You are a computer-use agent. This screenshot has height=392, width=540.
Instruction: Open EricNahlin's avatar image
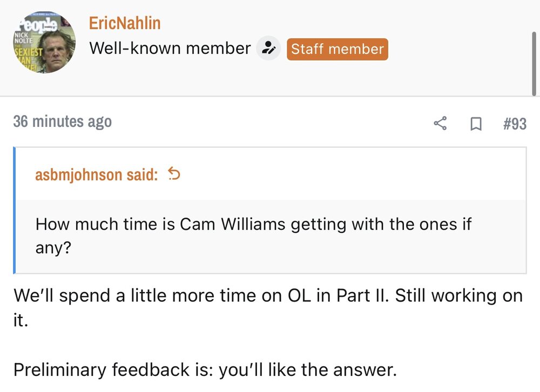(43, 42)
